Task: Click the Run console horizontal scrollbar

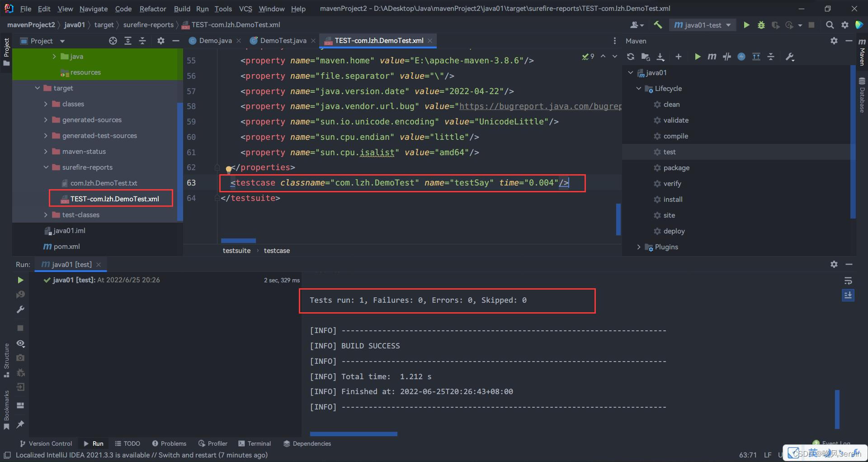Action: (x=354, y=434)
